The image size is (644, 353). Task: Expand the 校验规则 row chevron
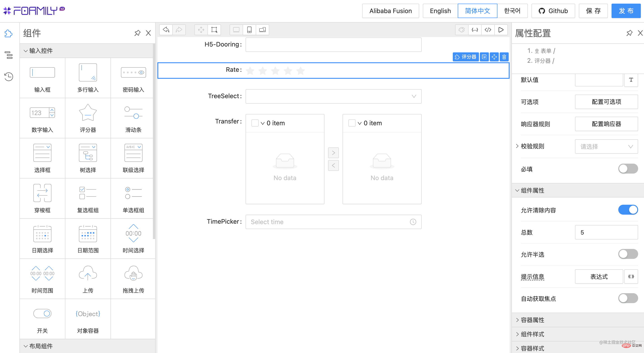click(517, 146)
